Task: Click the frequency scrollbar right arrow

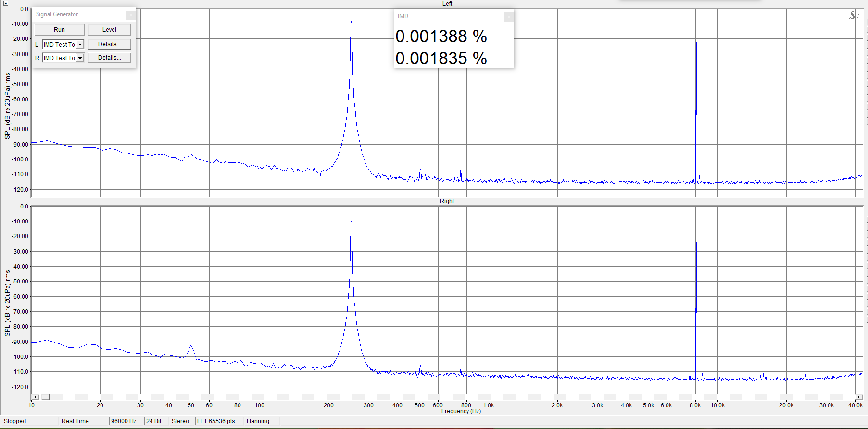Action: click(x=859, y=397)
